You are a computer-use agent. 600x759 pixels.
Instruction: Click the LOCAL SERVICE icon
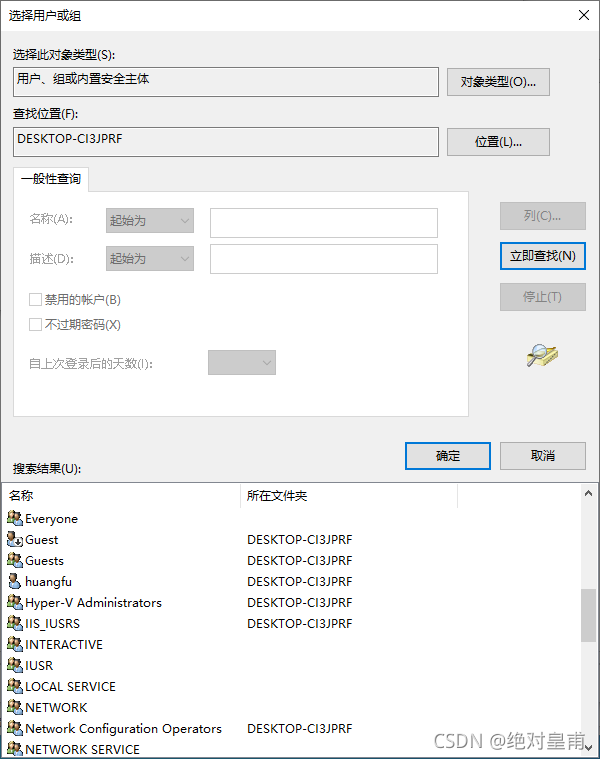click(x=15, y=686)
